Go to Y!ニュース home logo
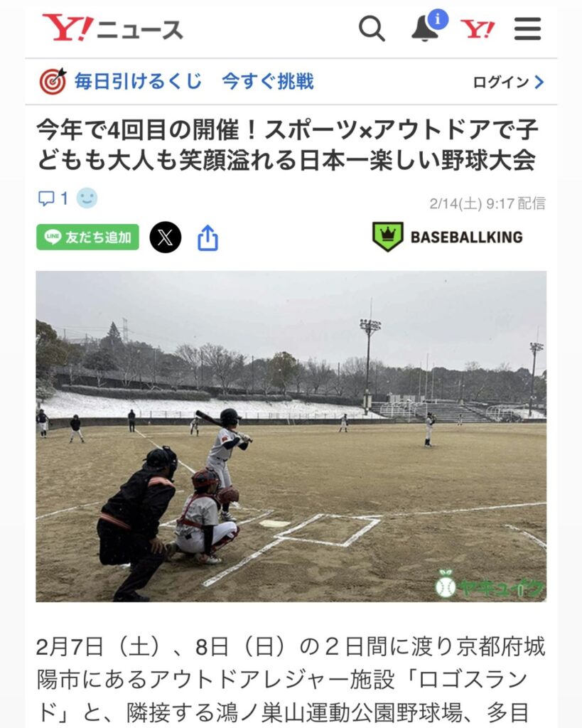The width and height of the screenshot is (582, 728). coord(113,28)
